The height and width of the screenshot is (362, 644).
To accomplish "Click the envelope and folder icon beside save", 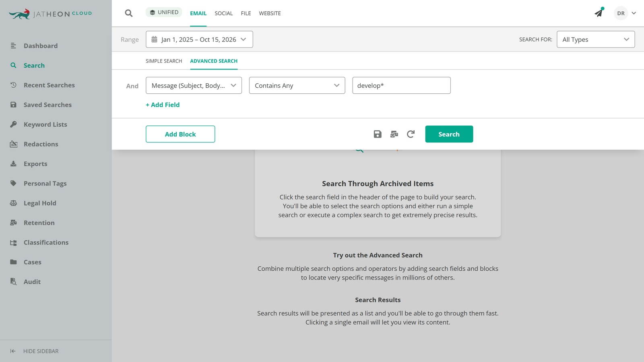I will (x=394, y=134).
